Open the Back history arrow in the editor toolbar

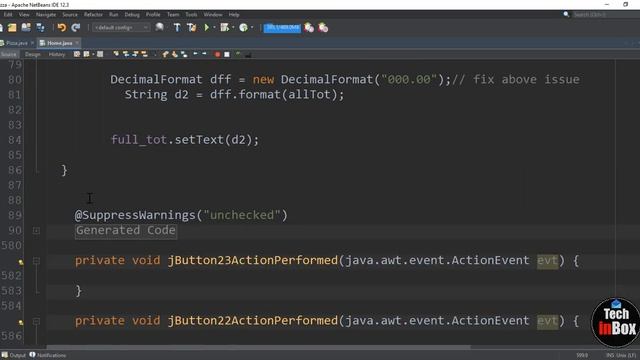click(x=93, y=54)
